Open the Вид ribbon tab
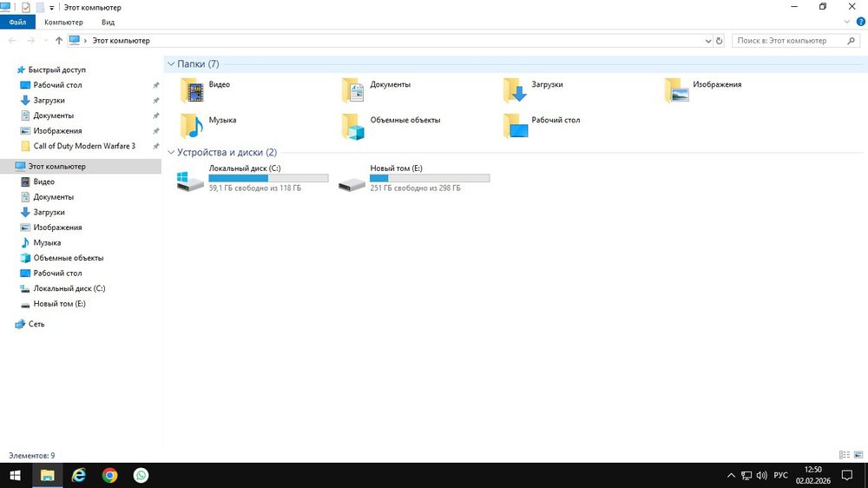This screenshot has width=868, height=488. coord(108,23)
